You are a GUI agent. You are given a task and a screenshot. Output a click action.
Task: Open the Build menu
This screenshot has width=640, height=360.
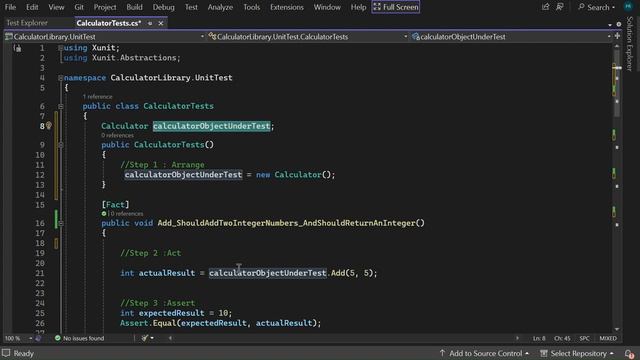point(134,7)
